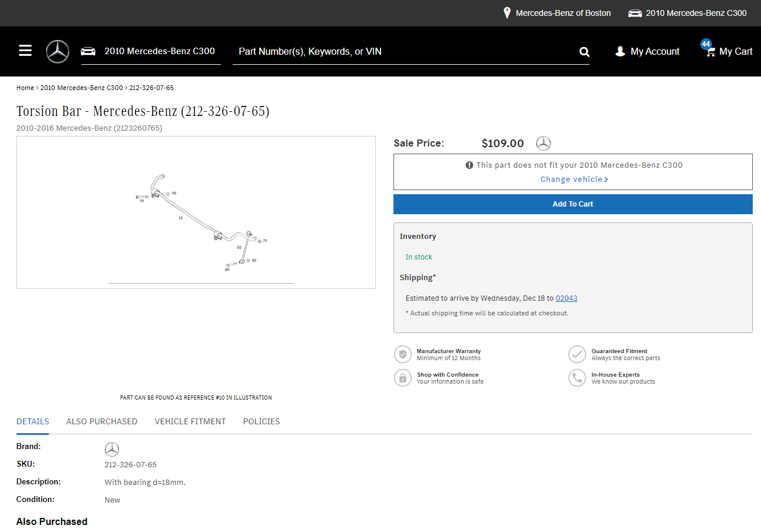Open the shopping cart icon

point(711,52)
